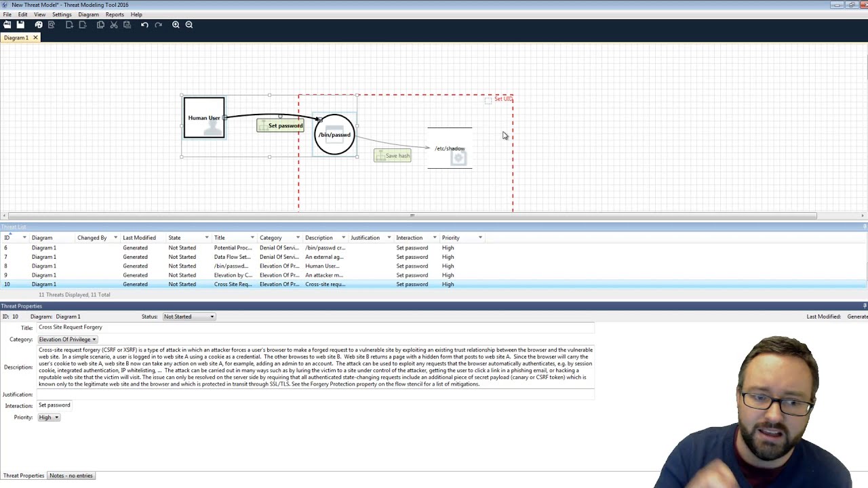The height and width of the screenshot is (488, 868).
Task: Undo the last action
Action: pyautogui.click(x=144, y=24)
